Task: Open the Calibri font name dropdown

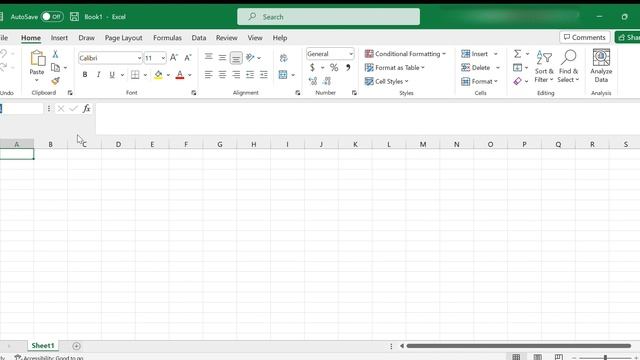Action: [x=139, y=58]
